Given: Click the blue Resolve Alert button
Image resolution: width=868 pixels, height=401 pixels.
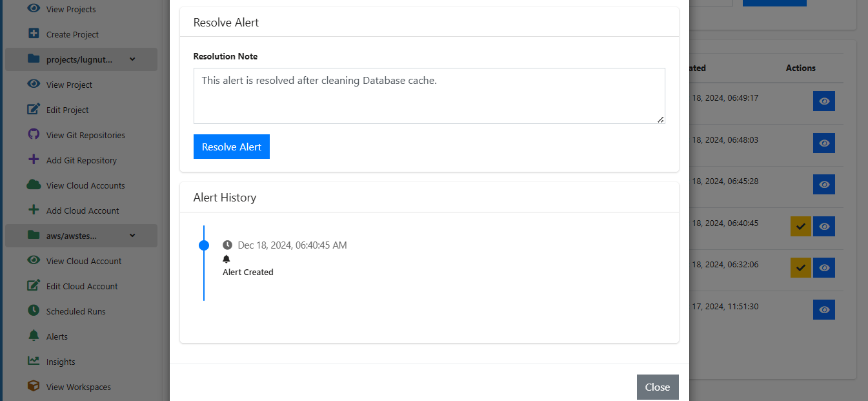Looking at the screenshot, I should [232, 147].
